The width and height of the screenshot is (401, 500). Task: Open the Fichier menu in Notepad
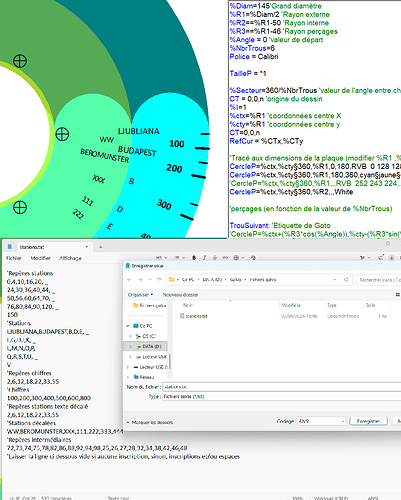tap(14, 258)
